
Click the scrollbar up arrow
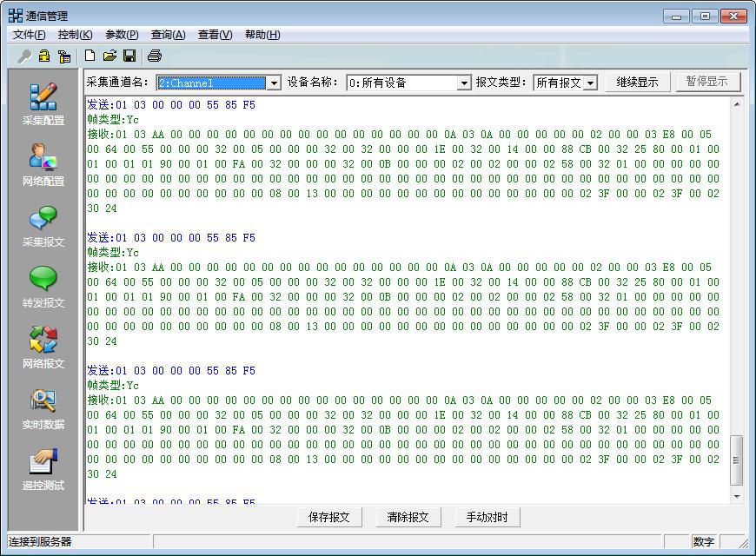737,104
